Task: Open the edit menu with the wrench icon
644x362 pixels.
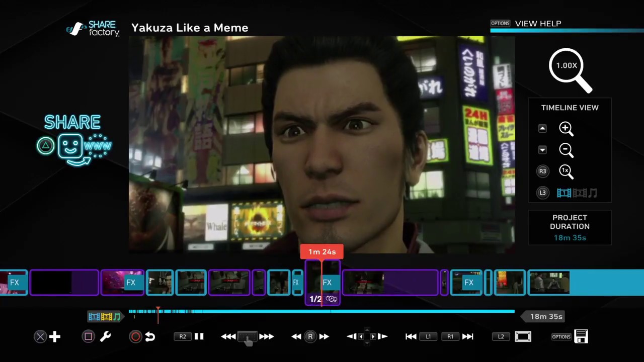Action: [105, 337]
